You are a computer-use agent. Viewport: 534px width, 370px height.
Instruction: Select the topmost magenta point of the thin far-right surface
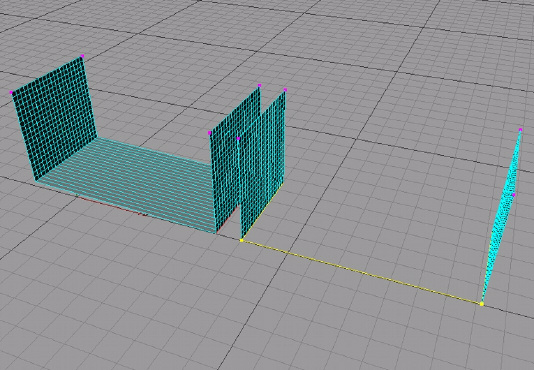click(520, 130)
